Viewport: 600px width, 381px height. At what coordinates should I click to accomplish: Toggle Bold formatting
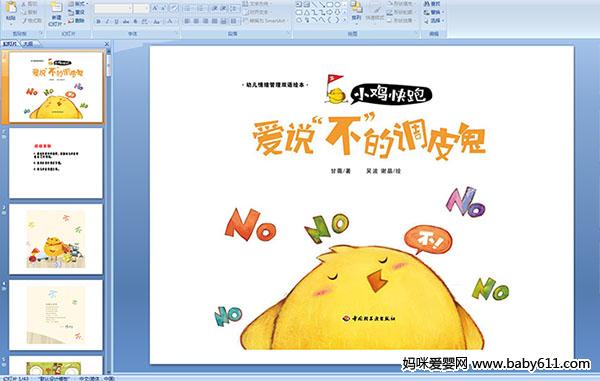(x=98, y=22)
